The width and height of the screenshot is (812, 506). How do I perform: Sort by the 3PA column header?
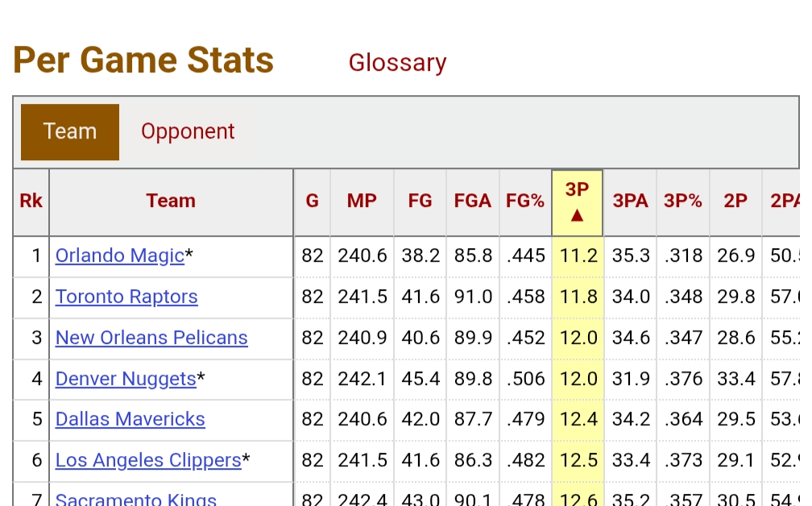630,201
